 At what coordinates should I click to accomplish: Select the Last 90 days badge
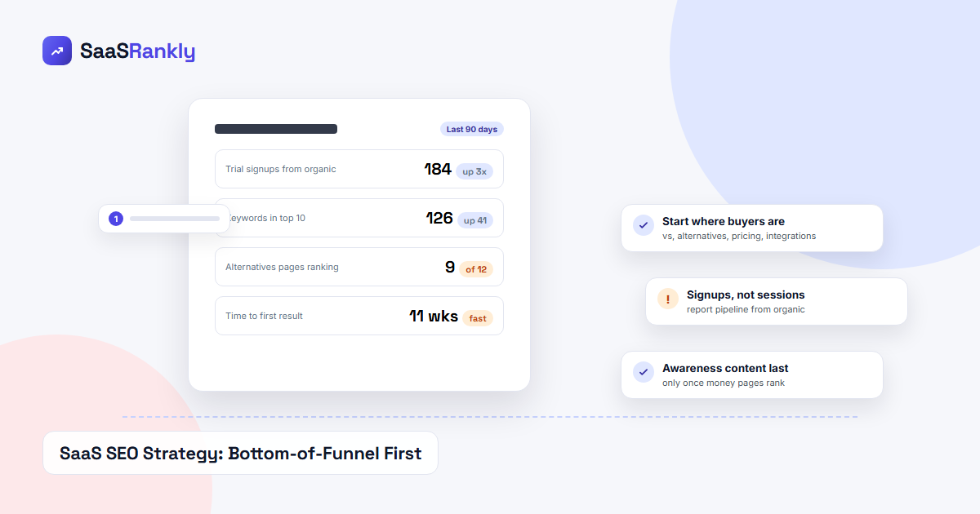[472, 129]
